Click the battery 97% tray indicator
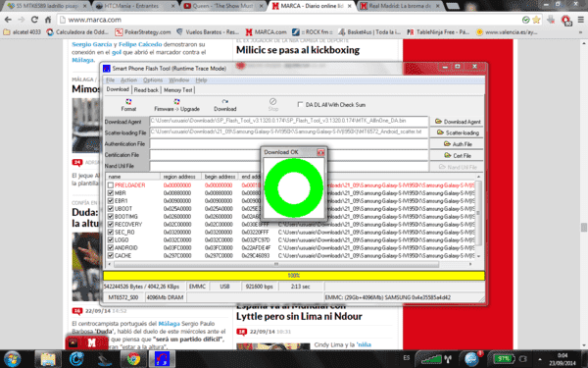 tap(504, 359)
